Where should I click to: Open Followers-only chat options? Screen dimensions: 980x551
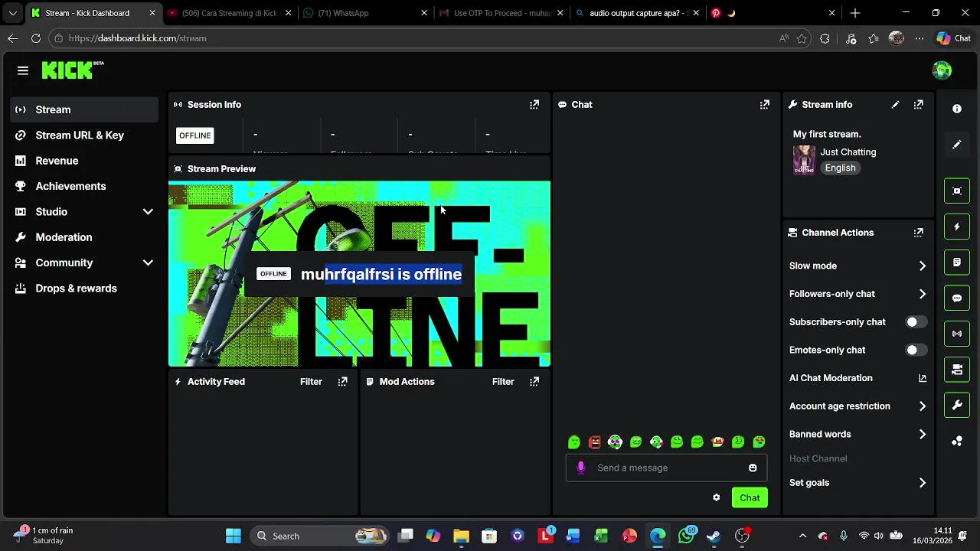point(857,294)
